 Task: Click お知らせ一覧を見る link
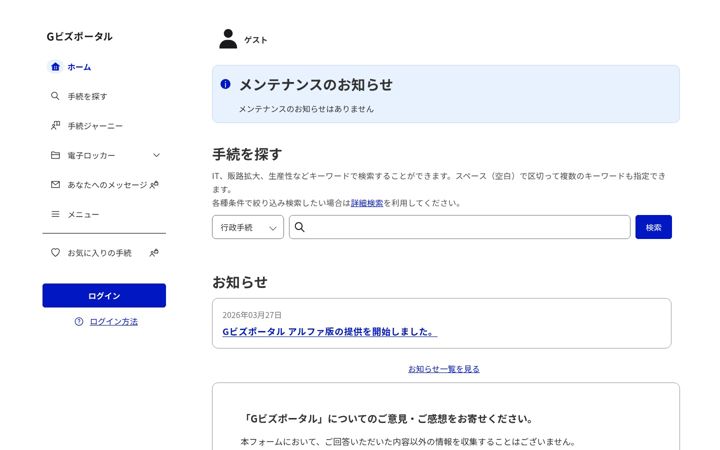pos(444,369)
